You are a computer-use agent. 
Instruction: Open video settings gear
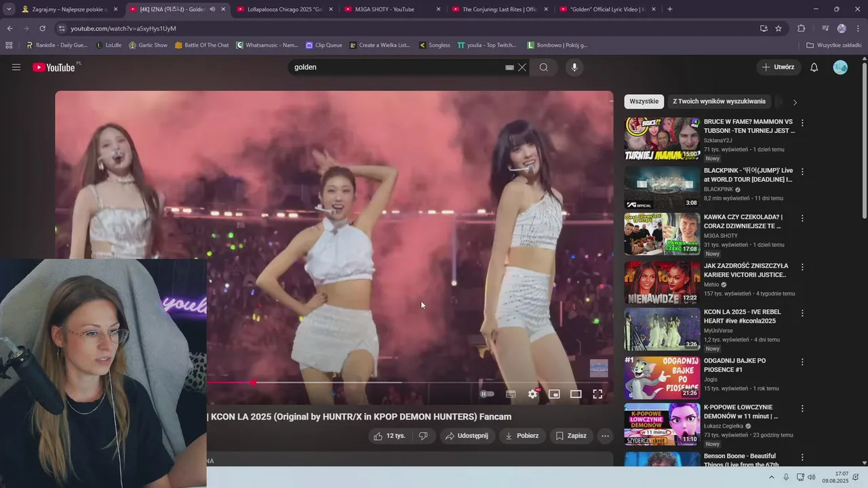(x=533, y=394)
